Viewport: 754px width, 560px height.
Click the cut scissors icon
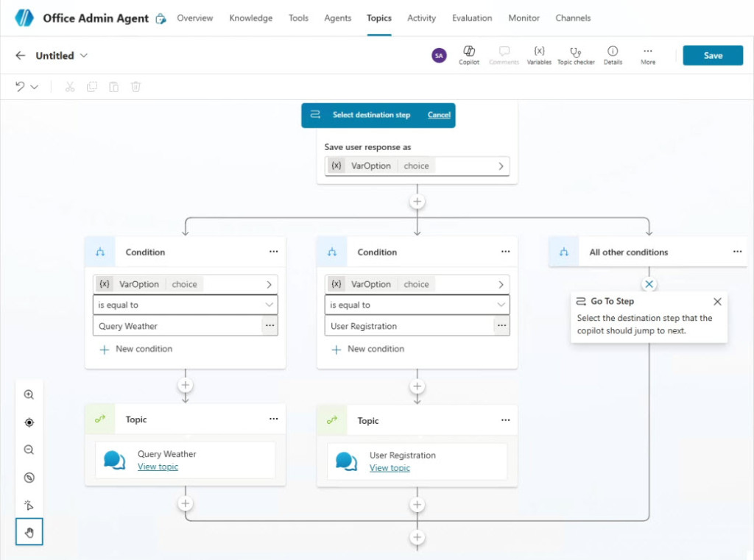[x=70, y=87]
